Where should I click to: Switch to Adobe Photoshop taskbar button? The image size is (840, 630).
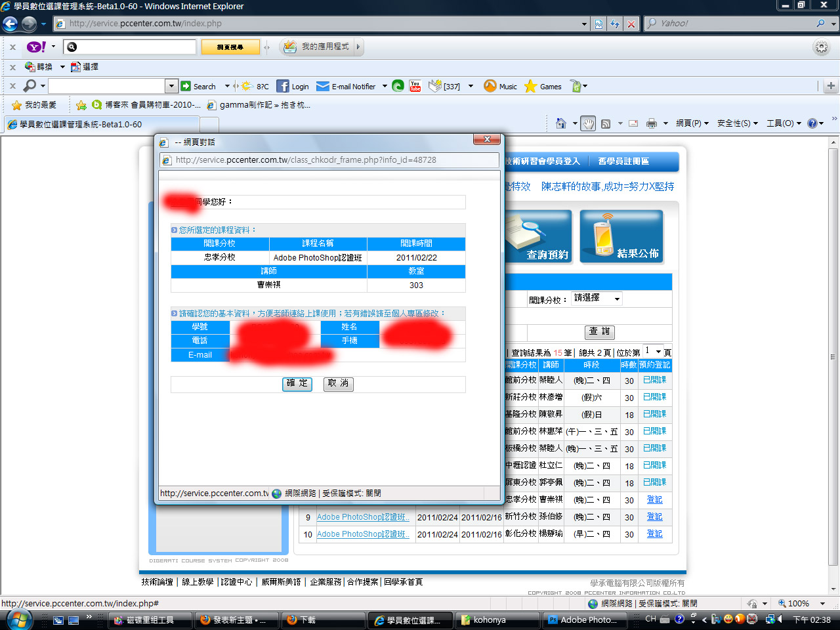click(x=586, y=620)
